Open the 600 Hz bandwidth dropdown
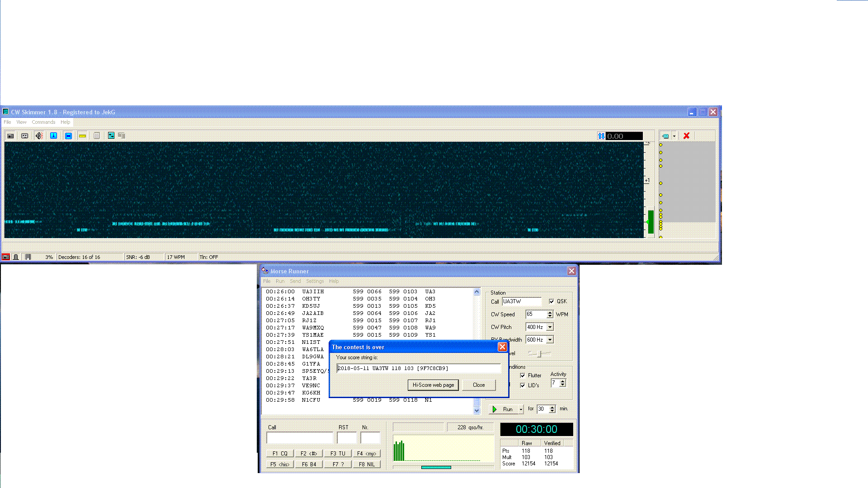868x488 pixels. 550,340
